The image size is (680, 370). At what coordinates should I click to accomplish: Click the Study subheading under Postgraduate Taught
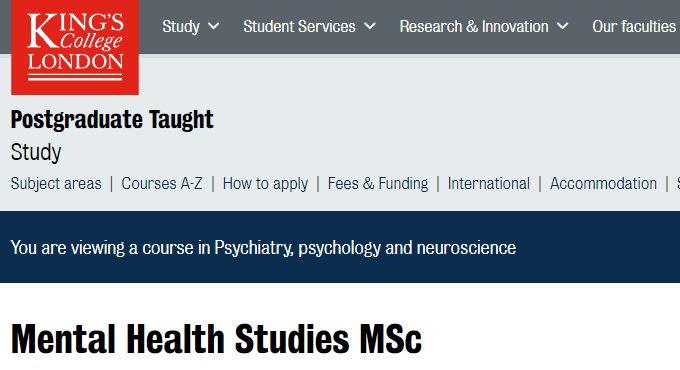pos(36,152)
